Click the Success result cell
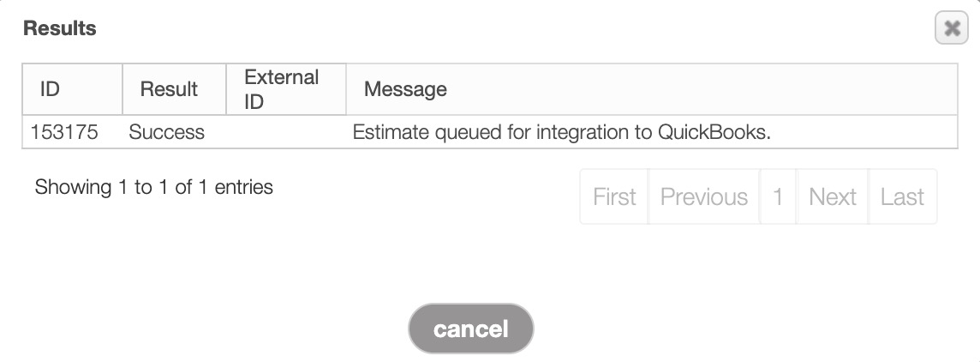This screenshot has height=362, width=980. click(x=166, y=133)
